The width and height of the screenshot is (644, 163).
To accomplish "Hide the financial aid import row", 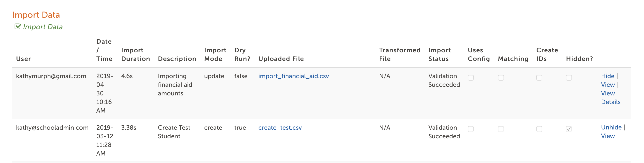I will 607,76.
